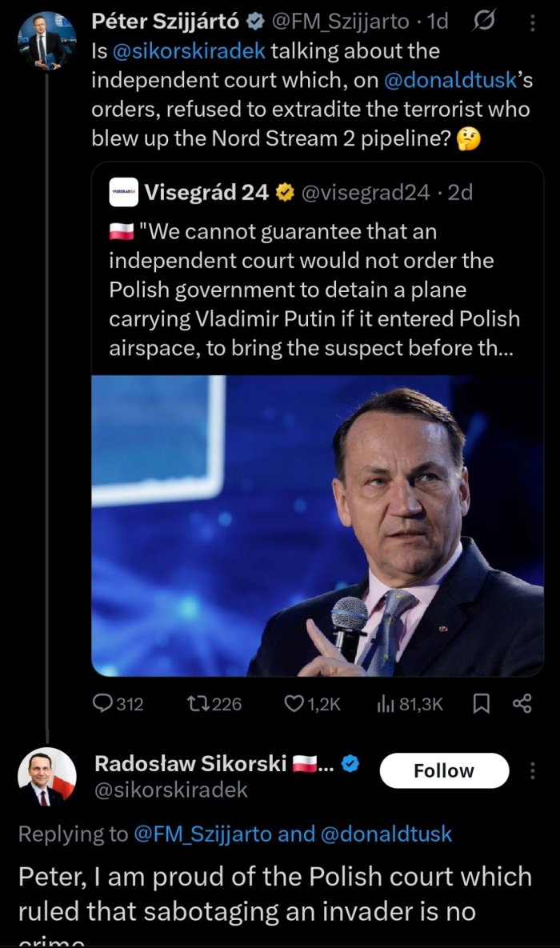
Task: Open @sikorskiradek mention in tweet text
Action: [x=187, y=51]
